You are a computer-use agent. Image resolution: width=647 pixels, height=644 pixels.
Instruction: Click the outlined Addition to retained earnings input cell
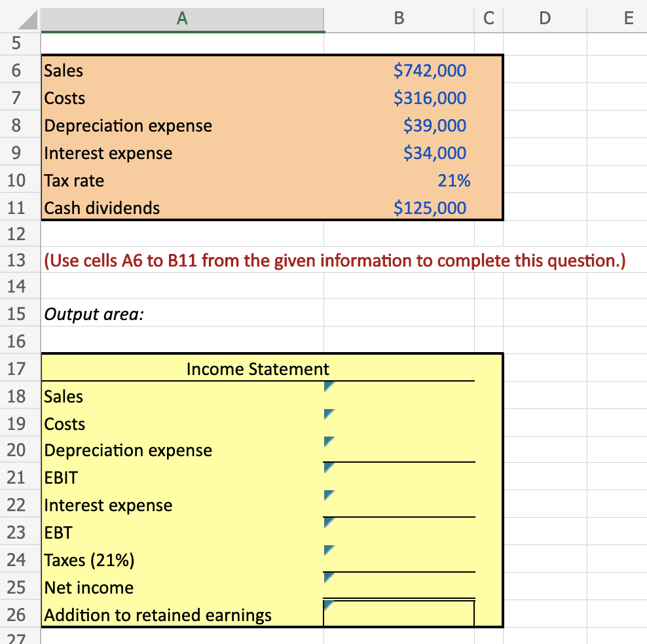(398, 614)
